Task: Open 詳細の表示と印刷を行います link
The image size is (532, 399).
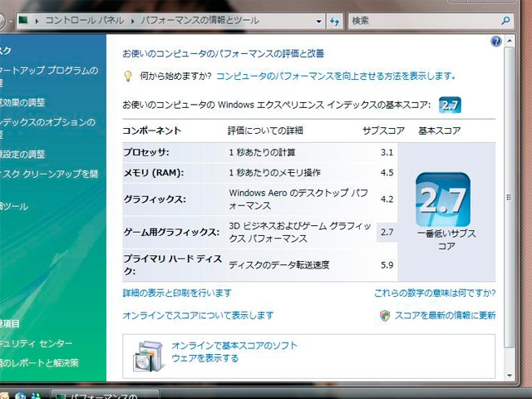Action: 177,293
